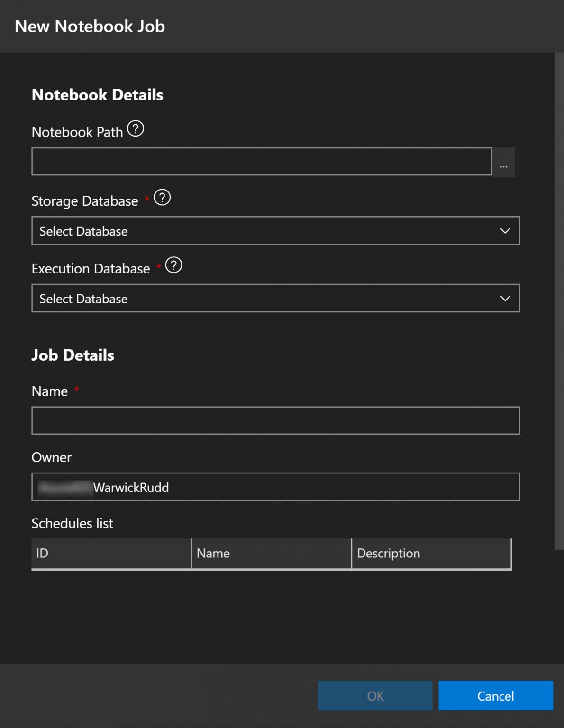Screen dimensions: 564x728
Task: Select the Notebook Details section heading
Action: coord(97,95)
